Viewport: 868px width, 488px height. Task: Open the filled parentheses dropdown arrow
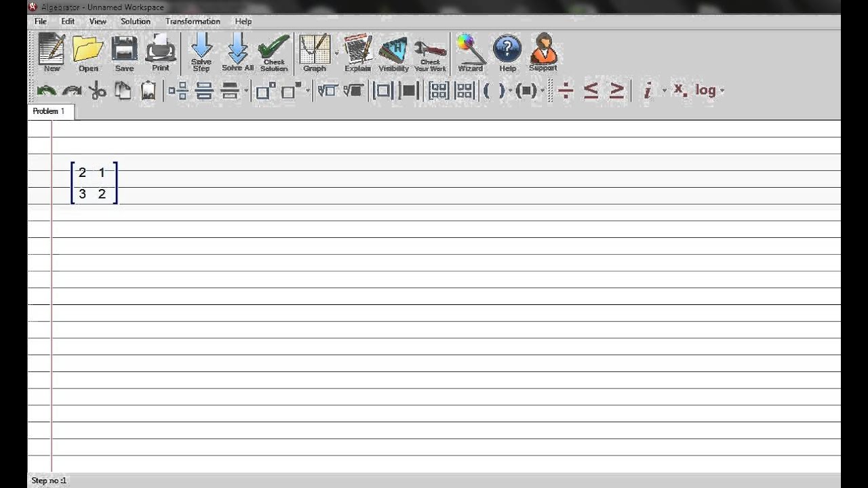click(x=542, y=91)
